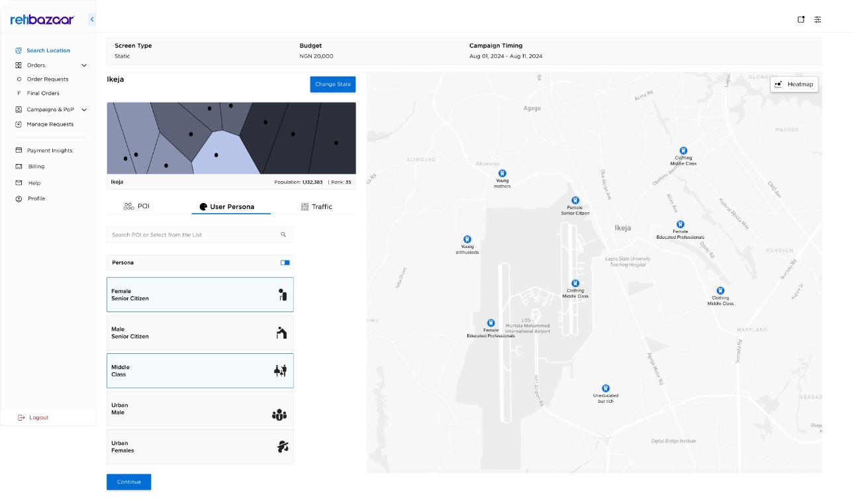This screenshot has height=504, width=854.
Task: Click the retibazaar logo
Action: coord(42,20)
